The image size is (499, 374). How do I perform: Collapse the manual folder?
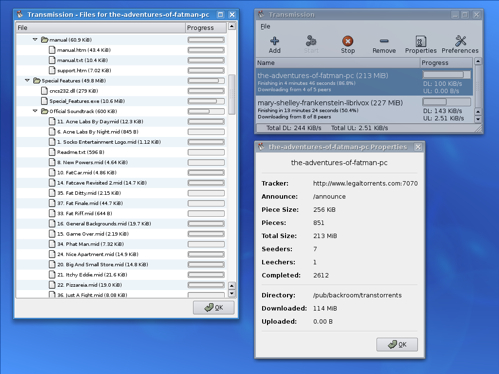point(35,40)
